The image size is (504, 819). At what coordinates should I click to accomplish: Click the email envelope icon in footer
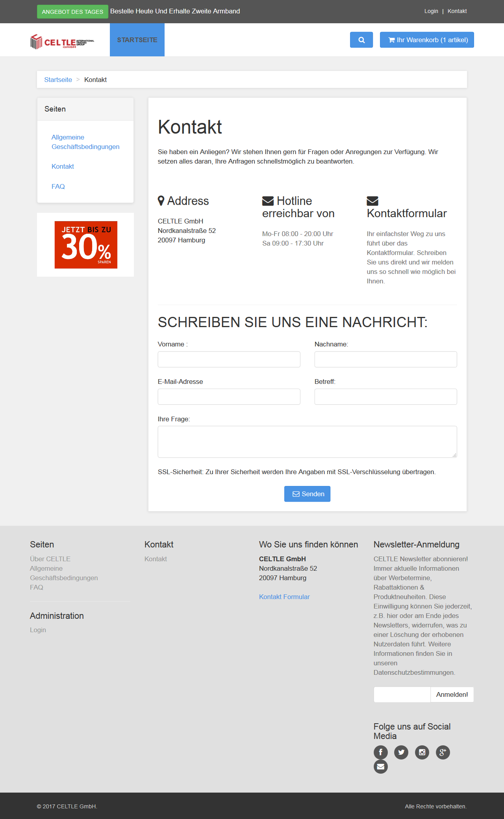click(380, 767)
